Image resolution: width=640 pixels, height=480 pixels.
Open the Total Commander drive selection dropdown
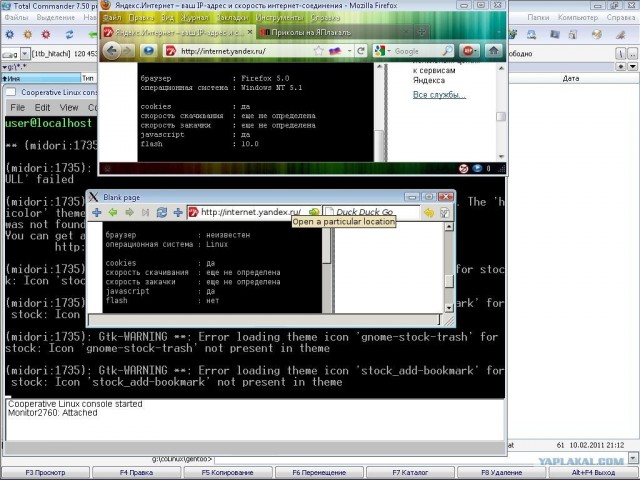tap(25, 53)
